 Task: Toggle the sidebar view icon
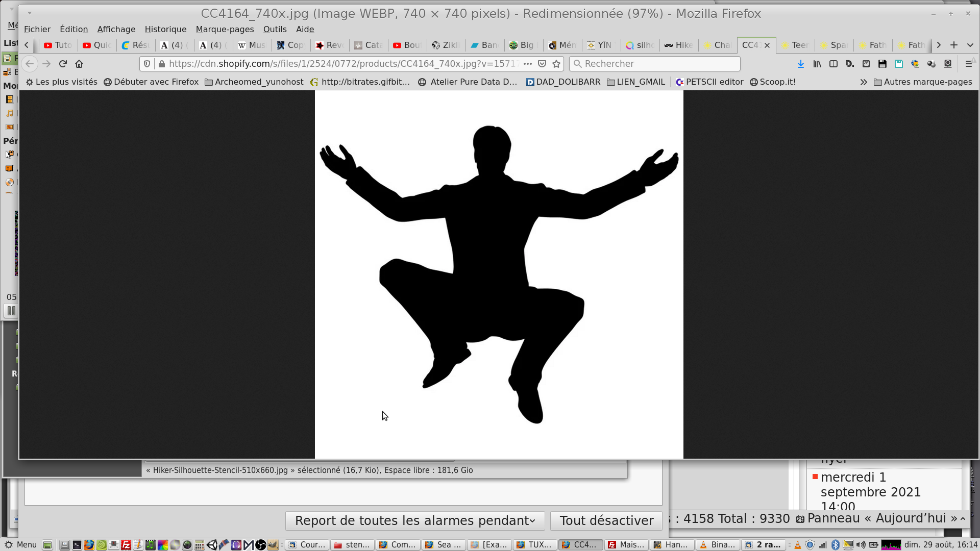point(834,64)
